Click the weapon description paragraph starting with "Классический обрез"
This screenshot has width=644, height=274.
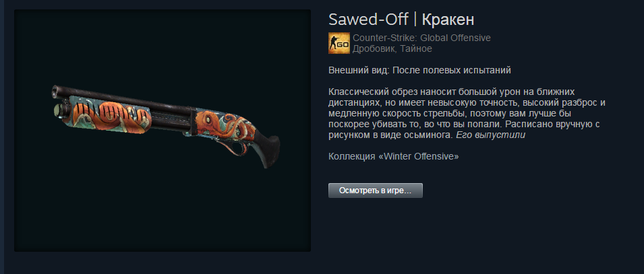point(467,113)
